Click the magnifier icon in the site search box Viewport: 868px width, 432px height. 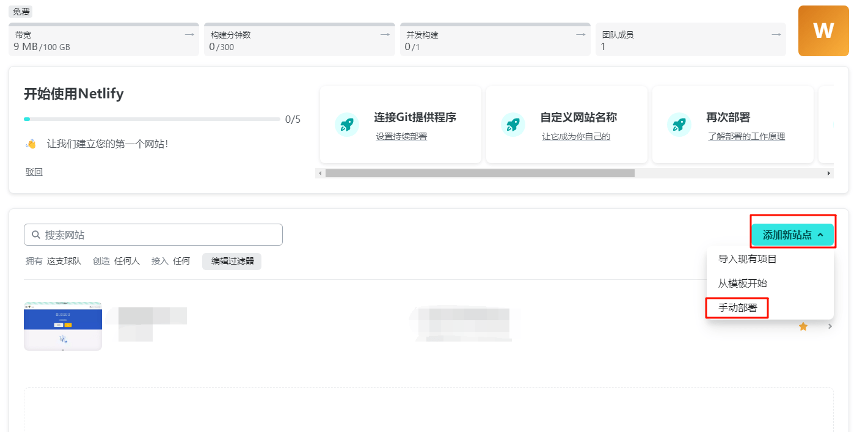point(36,235)
